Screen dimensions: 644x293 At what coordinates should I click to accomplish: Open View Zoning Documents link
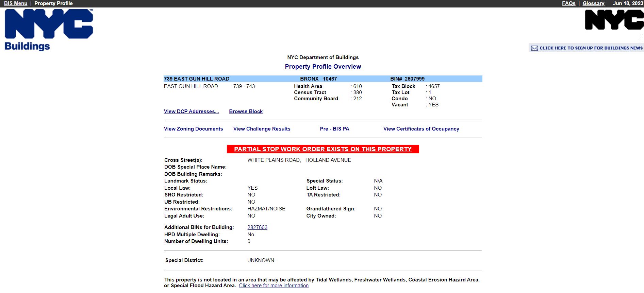193,129
